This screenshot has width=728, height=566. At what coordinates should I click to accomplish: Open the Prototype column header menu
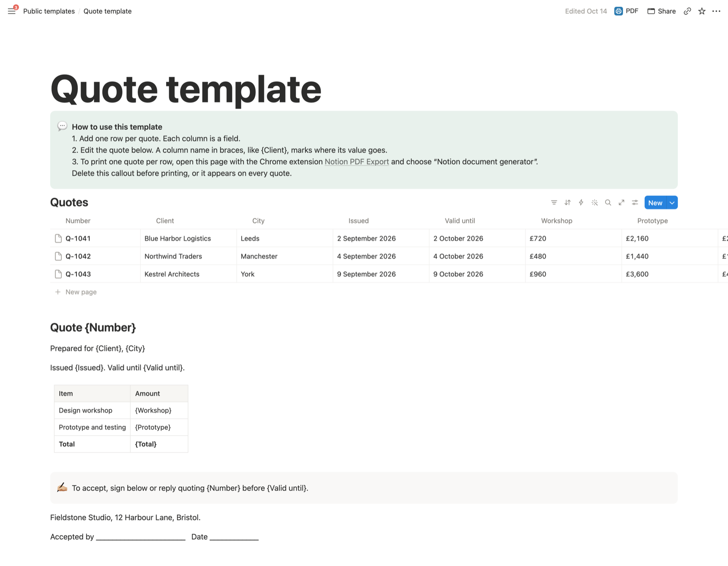point(652,221)
